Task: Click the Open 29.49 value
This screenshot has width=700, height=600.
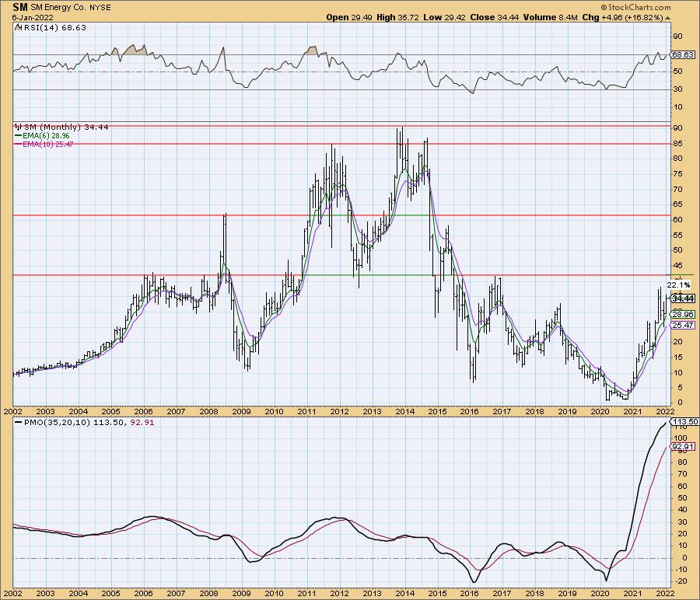Action: coord(348,17)
